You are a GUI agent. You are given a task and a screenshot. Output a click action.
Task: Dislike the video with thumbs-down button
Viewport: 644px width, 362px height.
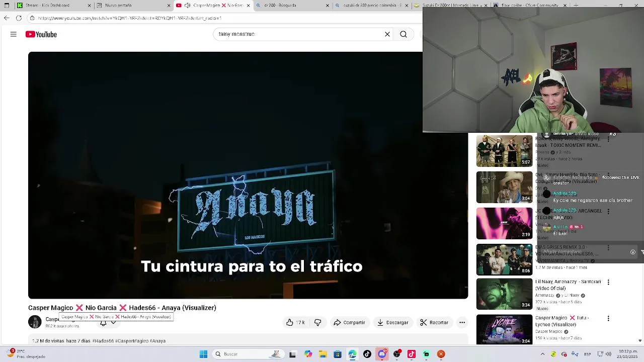(x=317, y=322)
